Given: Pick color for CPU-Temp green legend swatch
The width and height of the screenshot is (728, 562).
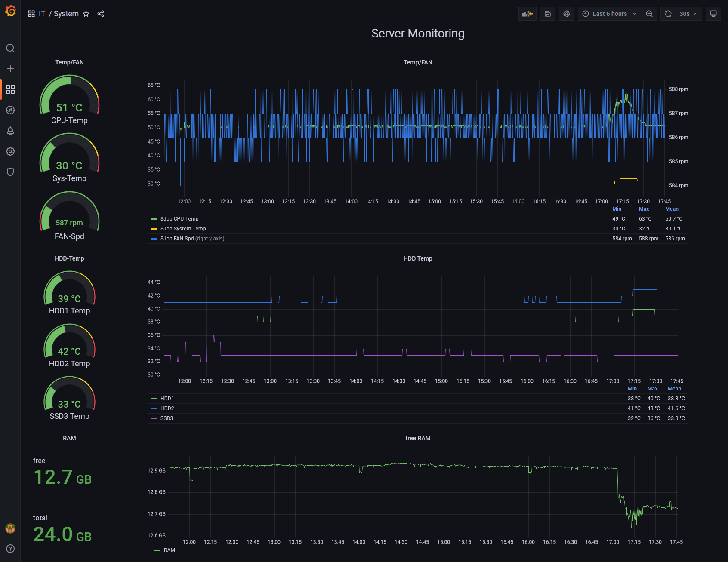Looking at the screenshot, I should [x=154, y=219].
